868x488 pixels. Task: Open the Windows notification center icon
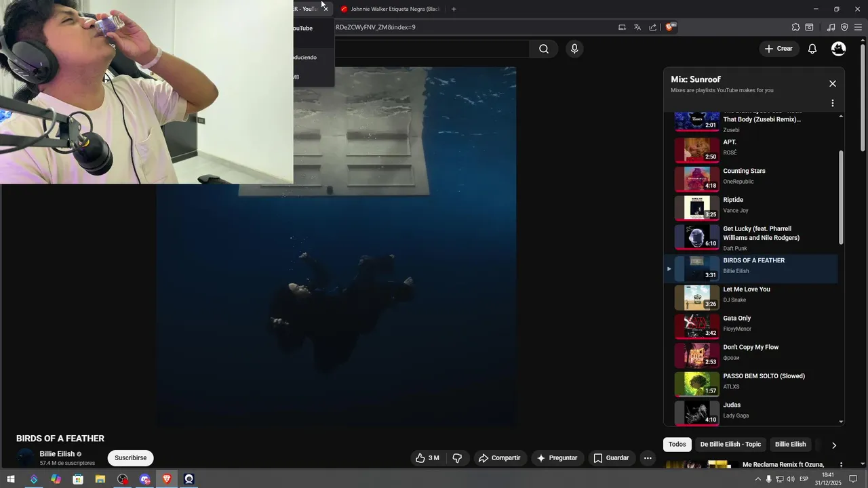pyautogui.click(x=854, y=479)
